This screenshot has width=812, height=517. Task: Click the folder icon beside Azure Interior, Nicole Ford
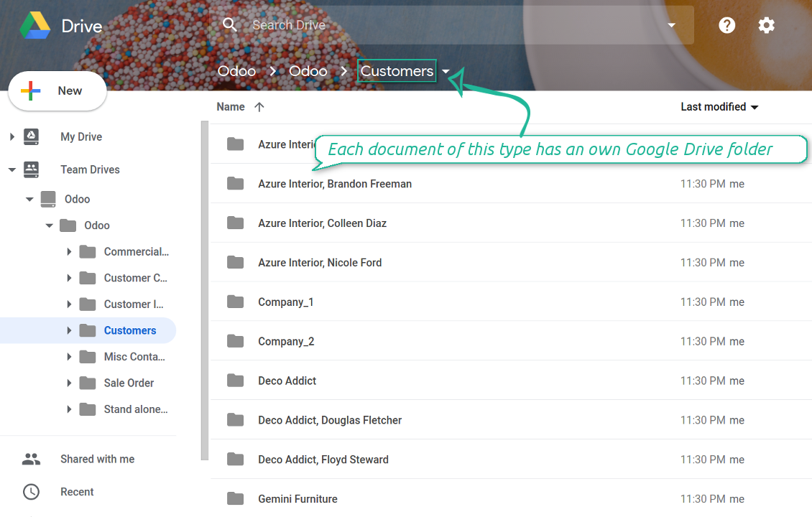coord(235,262)
